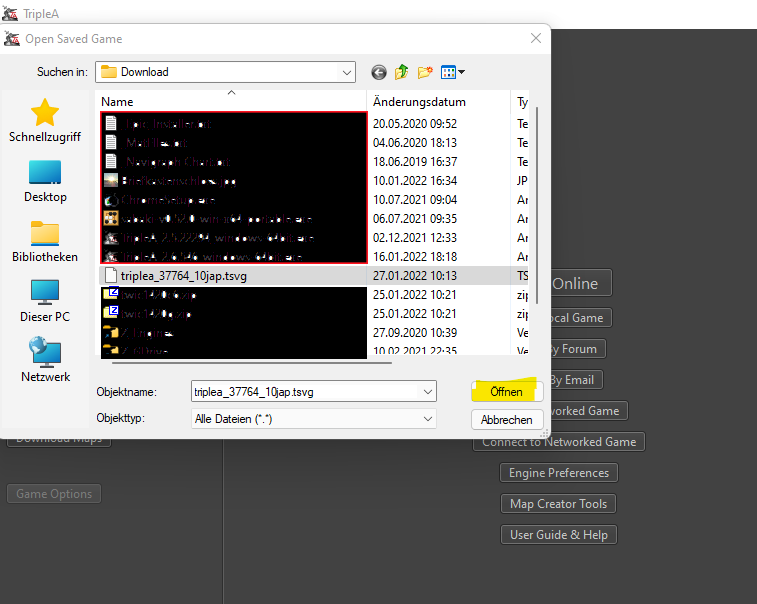Expand the Suchen in folder dropdown

pyautogui.click(x=346, y=72)
